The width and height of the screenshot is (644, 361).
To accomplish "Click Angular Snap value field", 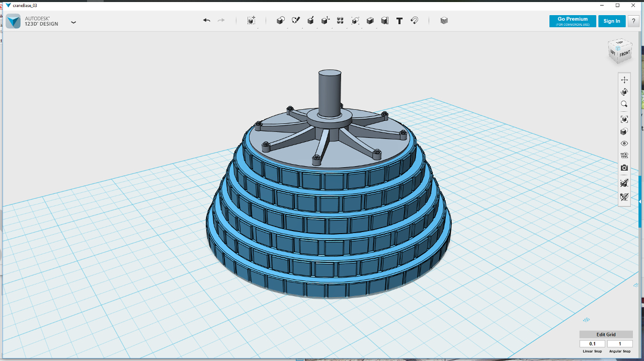I will 620,344.
